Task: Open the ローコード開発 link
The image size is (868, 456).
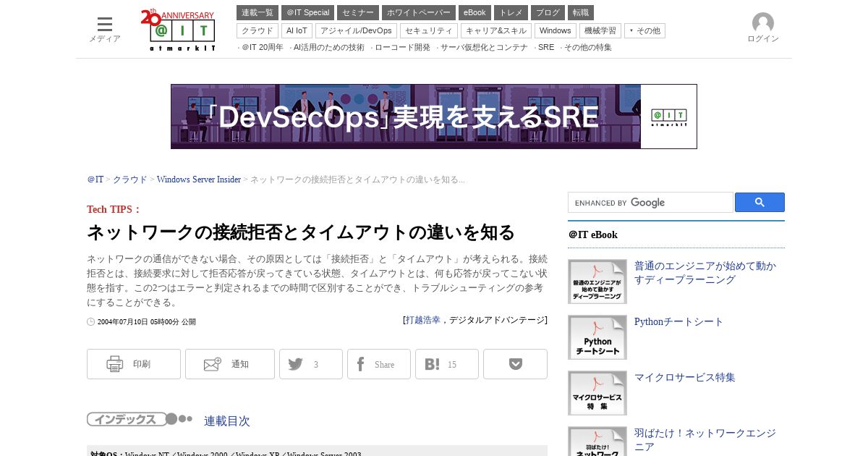Action: pos(402,48)
